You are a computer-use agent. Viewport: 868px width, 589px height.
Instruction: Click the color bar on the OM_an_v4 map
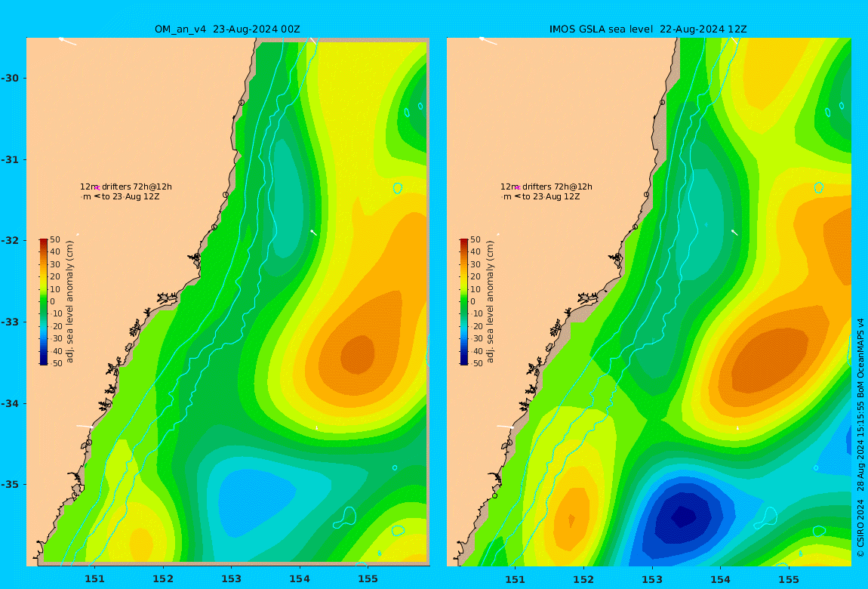pyautogui.click(x=43, y=302)
